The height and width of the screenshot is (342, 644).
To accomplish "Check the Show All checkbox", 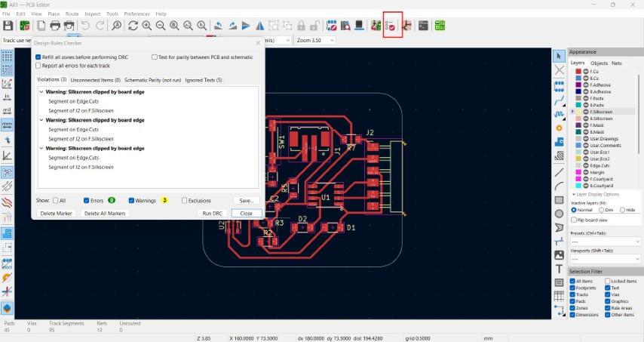I will (56, 201).
